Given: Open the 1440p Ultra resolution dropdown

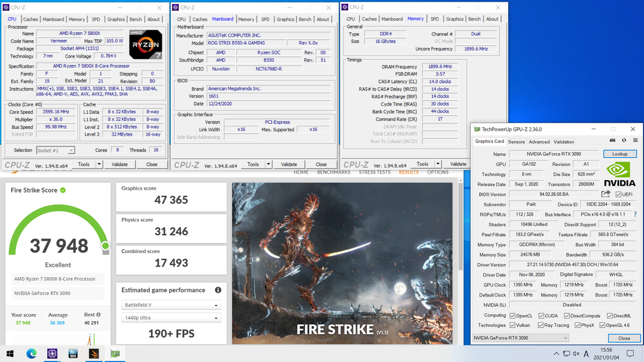Looking at the screenshot, I should click(171, 318).
